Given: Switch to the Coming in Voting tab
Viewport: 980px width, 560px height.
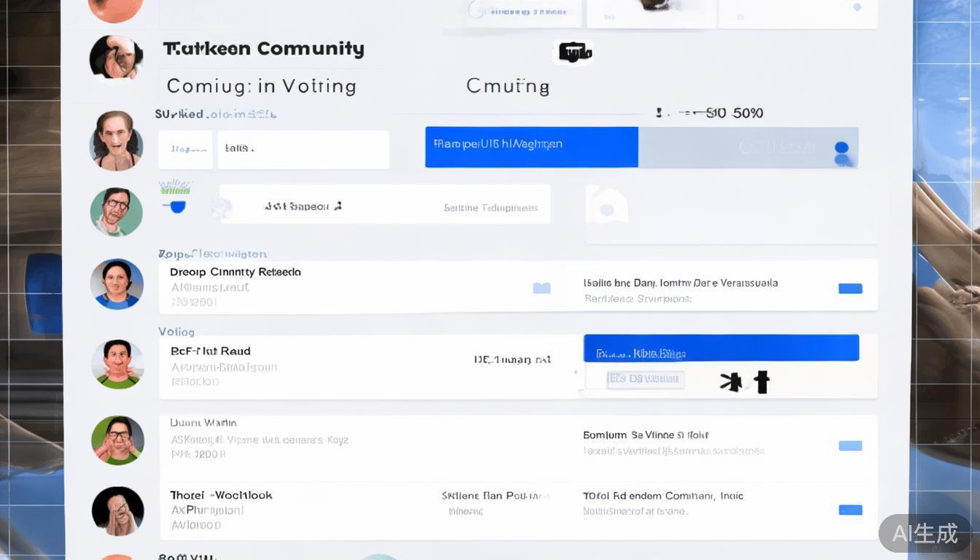Looking at the screenshot, I should tap(262, 85).
